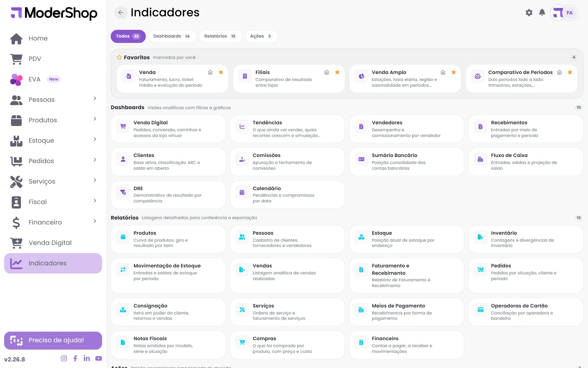The image size is (588, 368).
Task: Open the Inventário report card
Action: coord(526,239)
